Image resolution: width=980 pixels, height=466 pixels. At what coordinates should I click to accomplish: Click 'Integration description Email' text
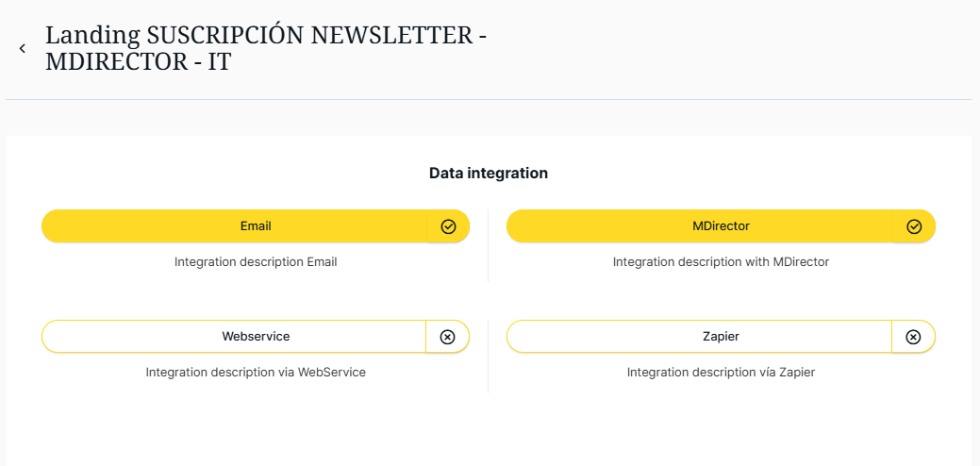click(x=256, y=262)
